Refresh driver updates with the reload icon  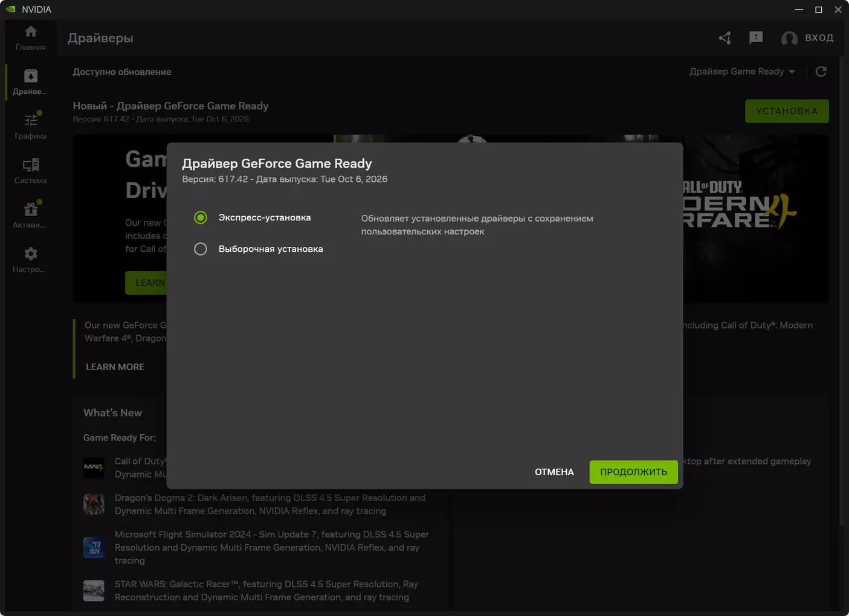pyautogui.click(x=821, y=72)
